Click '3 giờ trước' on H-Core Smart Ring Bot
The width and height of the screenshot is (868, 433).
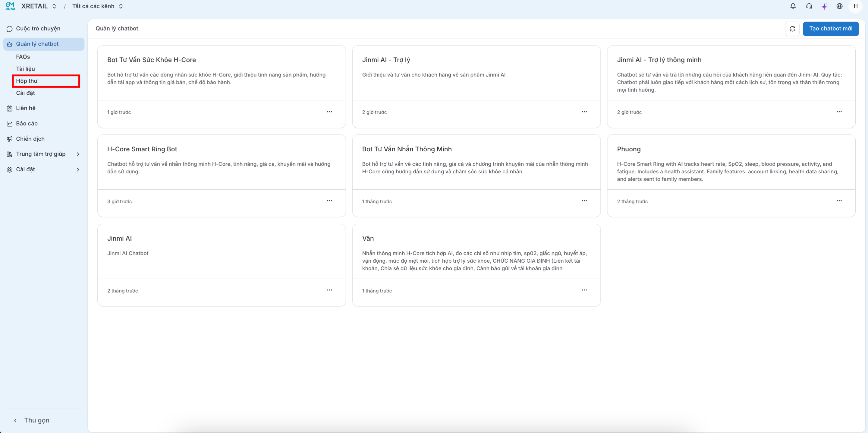point(119,201)
